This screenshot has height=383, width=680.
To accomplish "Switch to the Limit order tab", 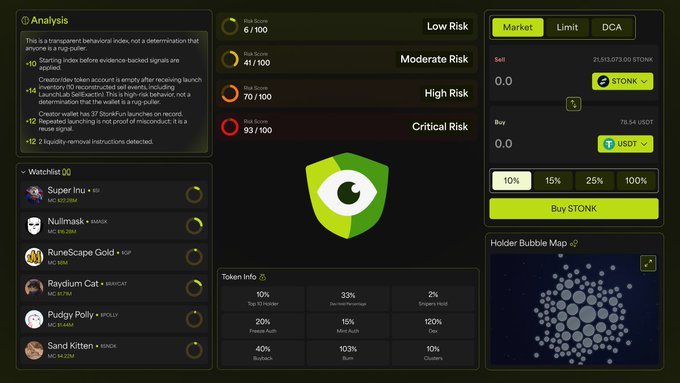I will click(x=567, y=27).
